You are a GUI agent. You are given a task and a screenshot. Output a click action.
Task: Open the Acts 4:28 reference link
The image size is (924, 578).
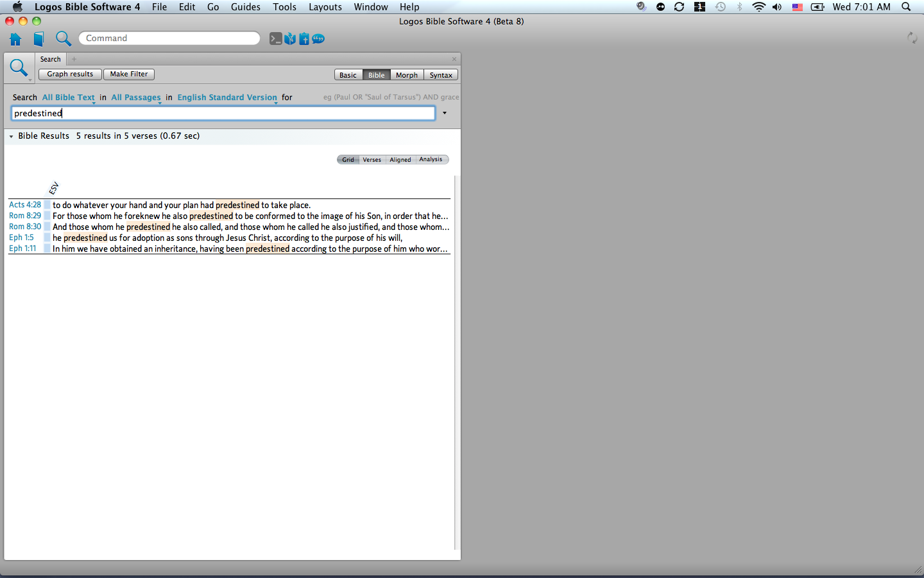tap(25, 205)
